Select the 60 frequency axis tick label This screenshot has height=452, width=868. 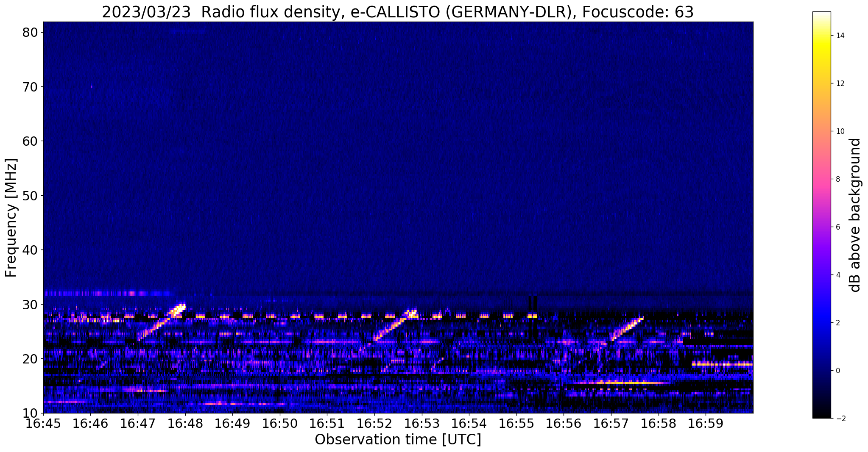(x=30, y=141)
